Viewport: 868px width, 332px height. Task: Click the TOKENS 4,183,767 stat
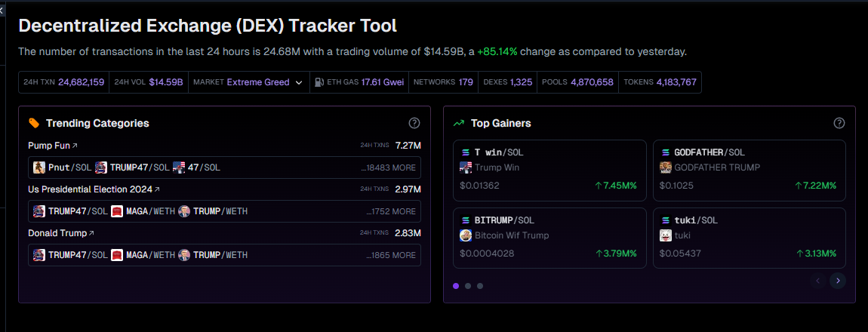660,82
